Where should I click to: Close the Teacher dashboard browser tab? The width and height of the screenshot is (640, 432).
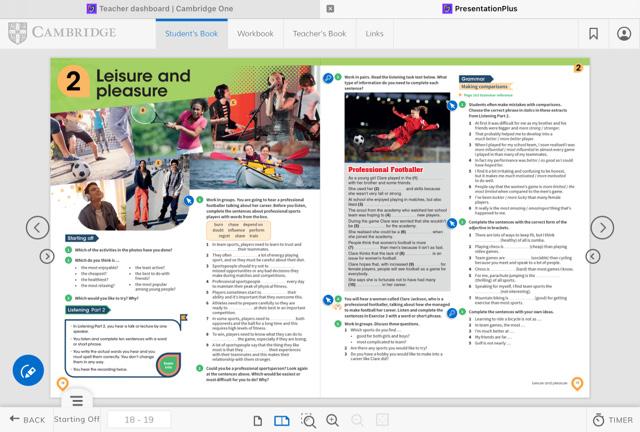click(x=330, y=9)
